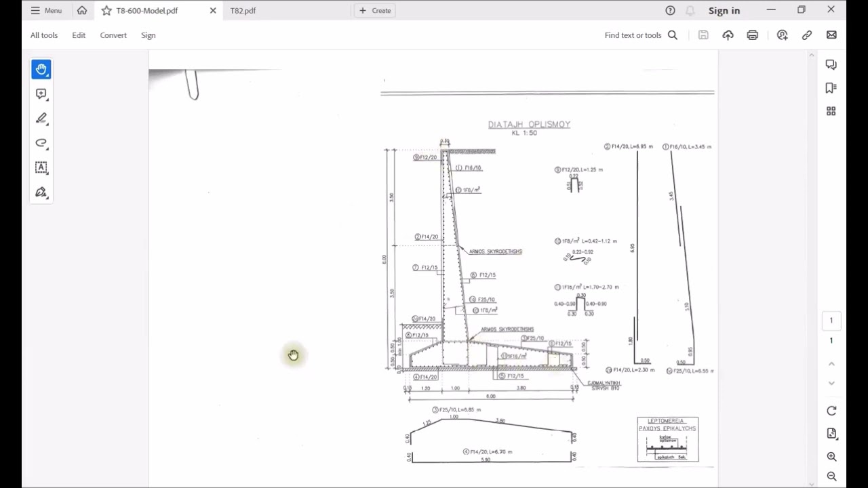Go to previous page up arrow
The image size is (868, 488).
coord(831,364)
